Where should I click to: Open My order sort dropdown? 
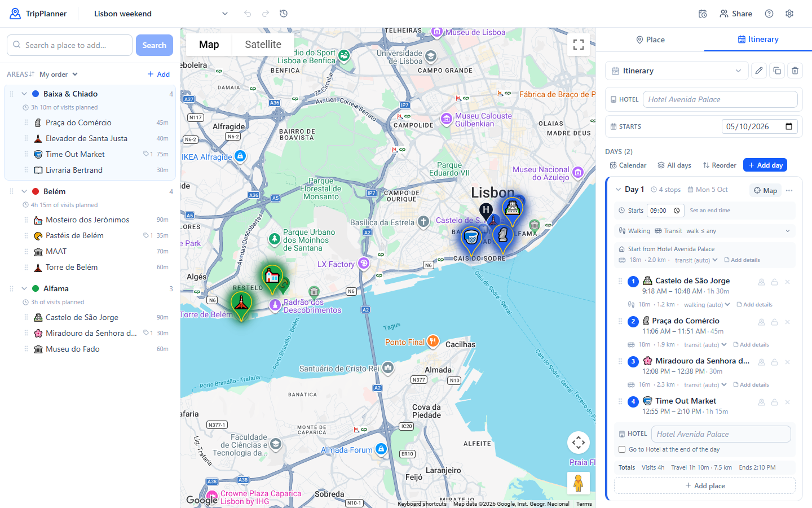coord(59,74)
